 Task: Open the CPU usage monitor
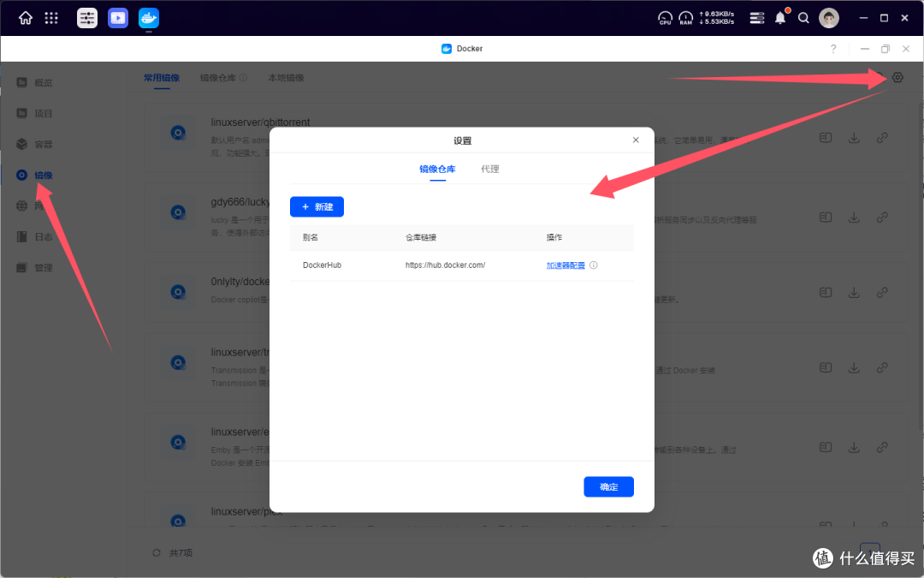pyautogui.click(x=666, y=18)
